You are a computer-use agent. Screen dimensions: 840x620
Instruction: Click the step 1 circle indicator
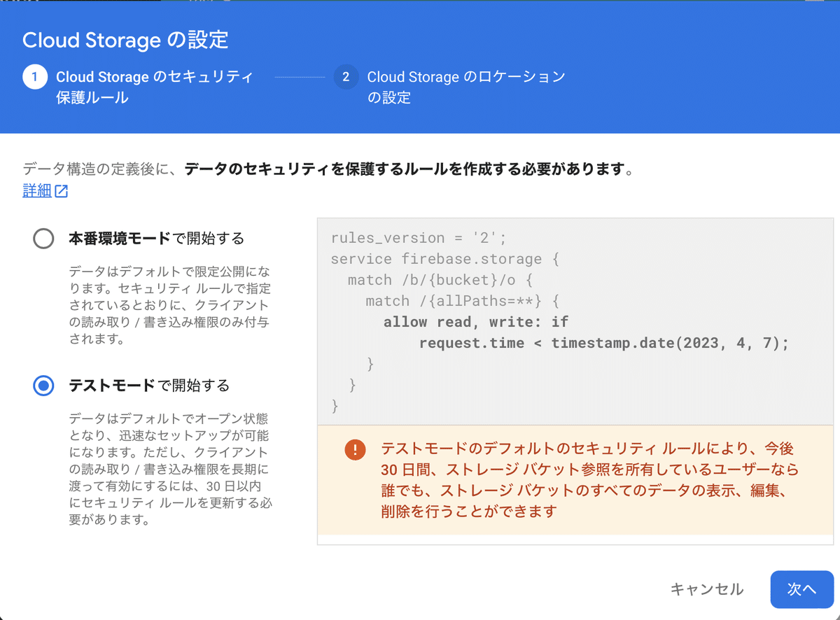[x=35, y=77]
